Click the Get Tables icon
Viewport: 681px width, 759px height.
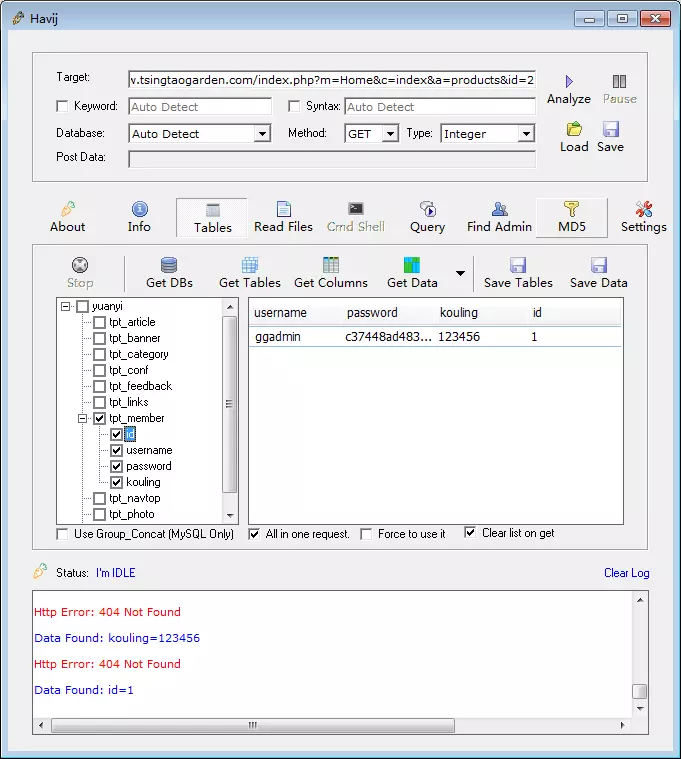point(250,265)
